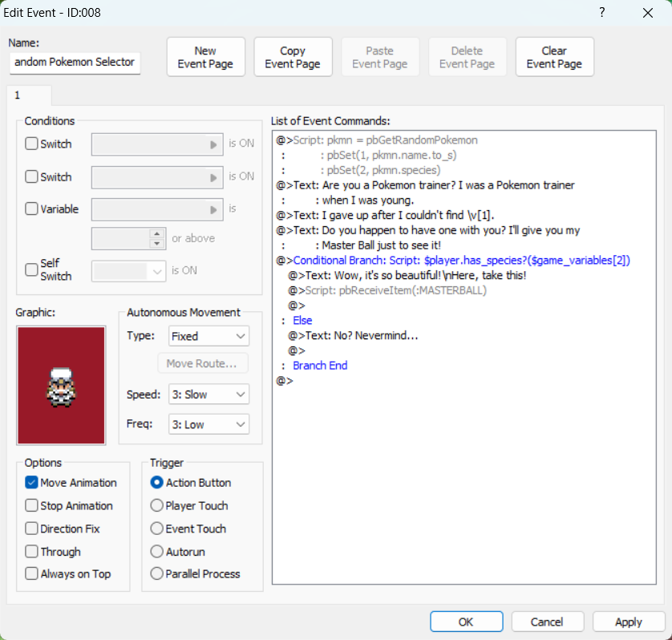The width and height of the screenshot is (672, 640).
Task: Select the Conditional Branch command line
Action: coord(461,261)
